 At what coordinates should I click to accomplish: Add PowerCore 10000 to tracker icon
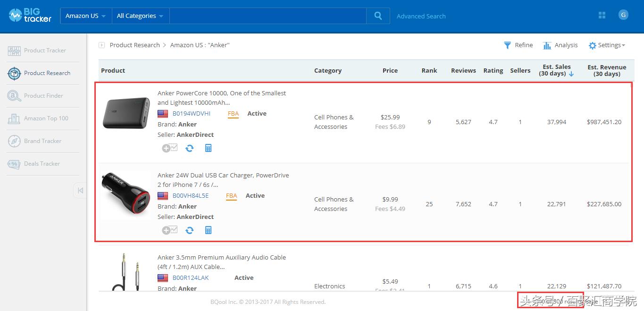tap(170, 148)
